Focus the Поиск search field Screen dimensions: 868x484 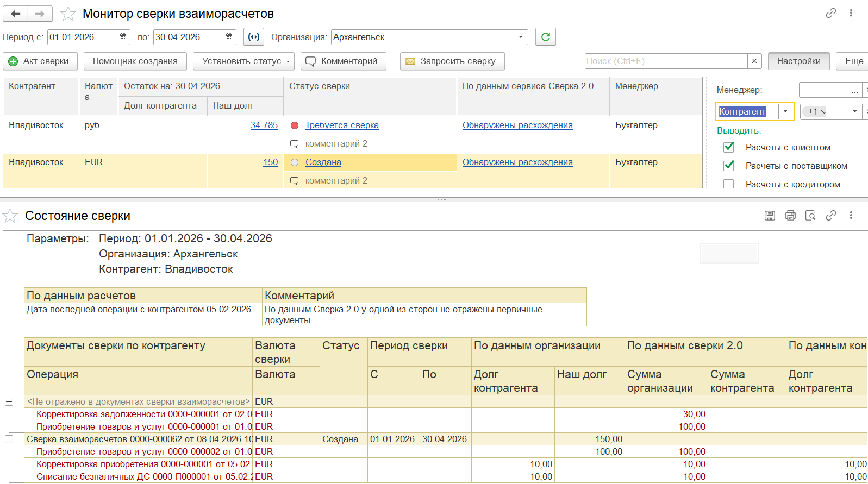pyautogui.click(x=666, y=61)
